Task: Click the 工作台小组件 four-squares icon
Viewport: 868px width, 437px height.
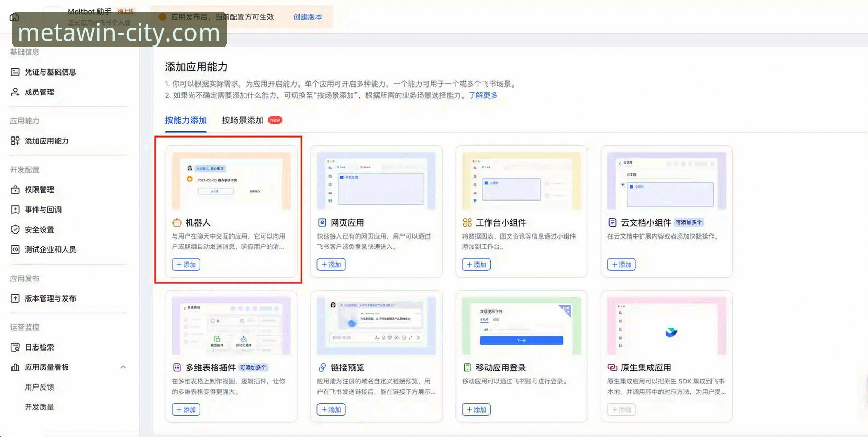Action: pos(467,222)
